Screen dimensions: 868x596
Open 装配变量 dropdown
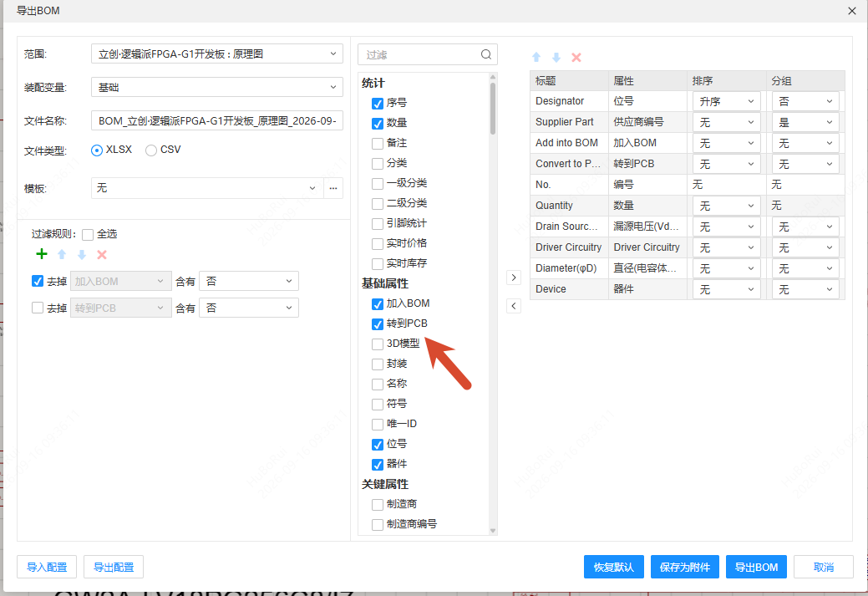217,88
